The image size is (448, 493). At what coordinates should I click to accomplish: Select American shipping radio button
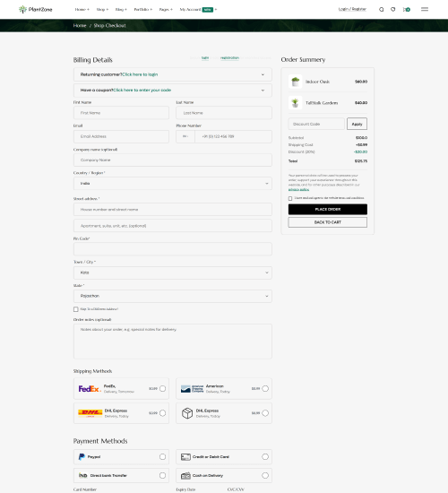pos(265,389)
